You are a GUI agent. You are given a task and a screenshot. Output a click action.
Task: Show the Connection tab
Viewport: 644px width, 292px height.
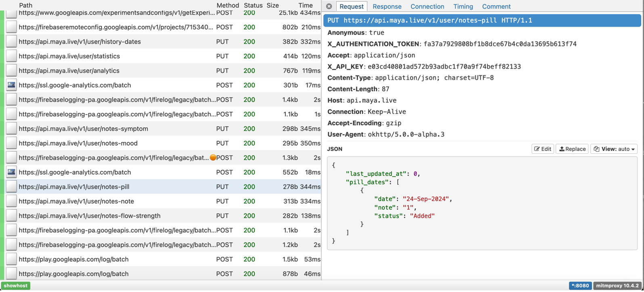(427, 6)
